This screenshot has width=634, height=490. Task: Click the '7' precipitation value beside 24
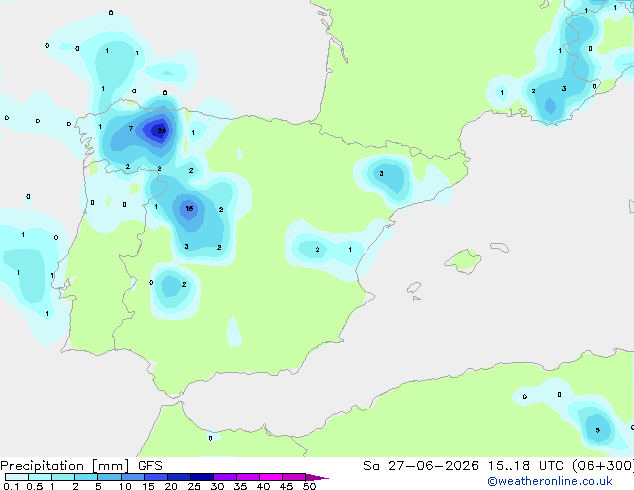pos(131,129)
